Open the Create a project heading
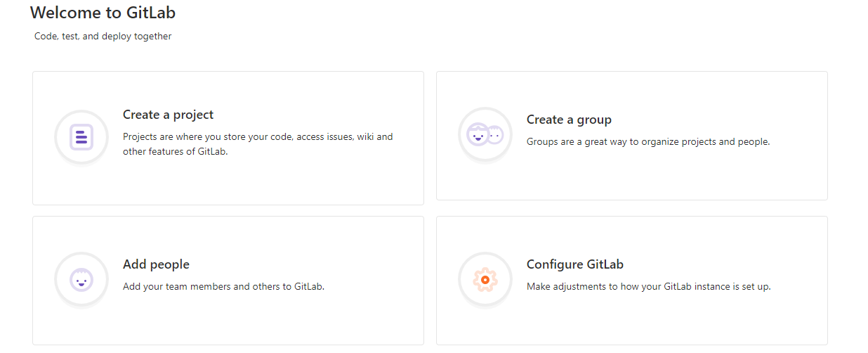Image resolution: width=868 pixels, height=353 pixels. coord(168,115)
